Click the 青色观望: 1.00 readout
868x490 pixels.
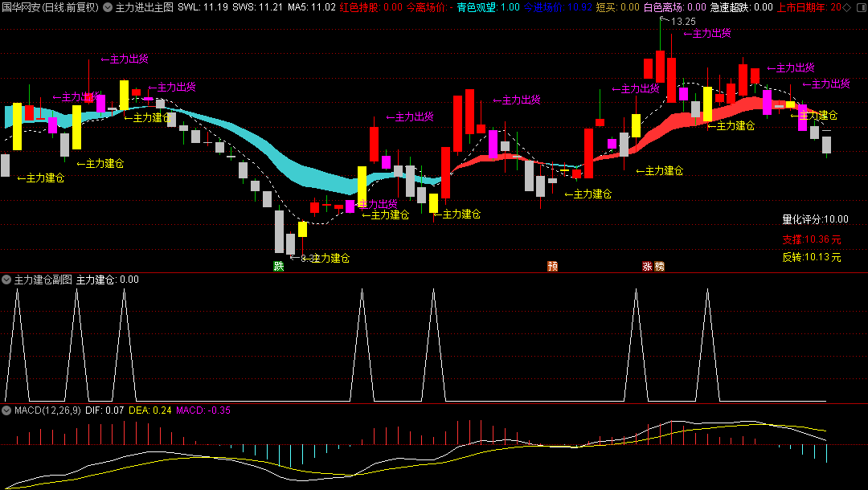pyautogui.click(x=489, y=8)
